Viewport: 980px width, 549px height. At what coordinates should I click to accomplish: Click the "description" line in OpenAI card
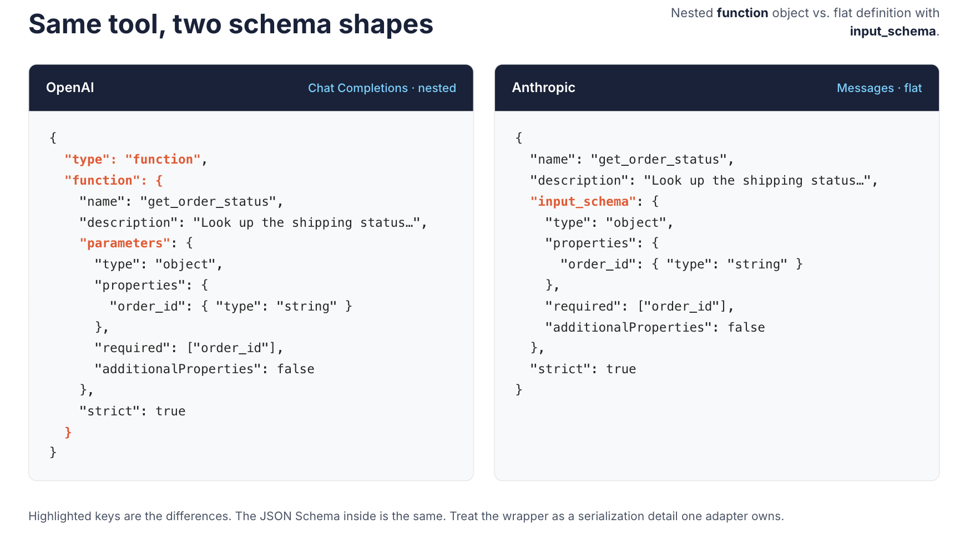(254, 223)
